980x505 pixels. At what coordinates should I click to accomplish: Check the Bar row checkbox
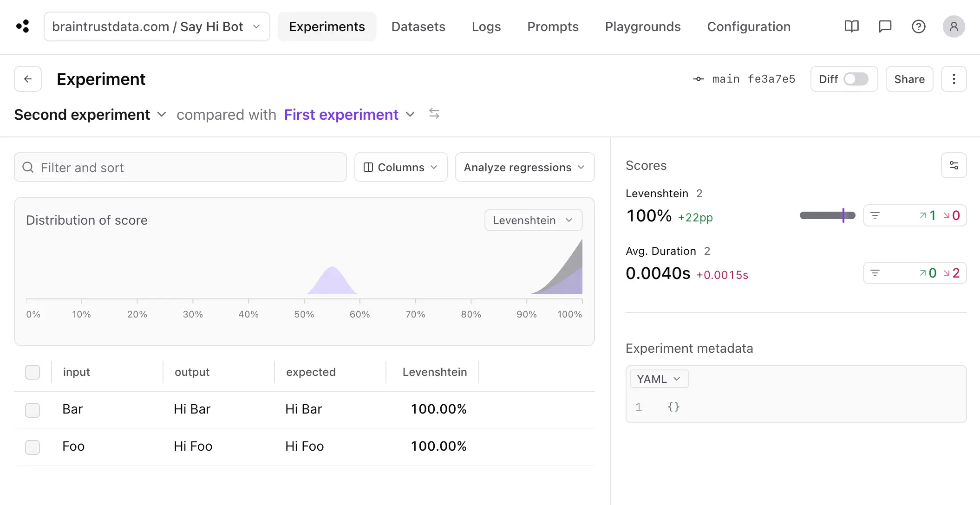click(33, 410)
